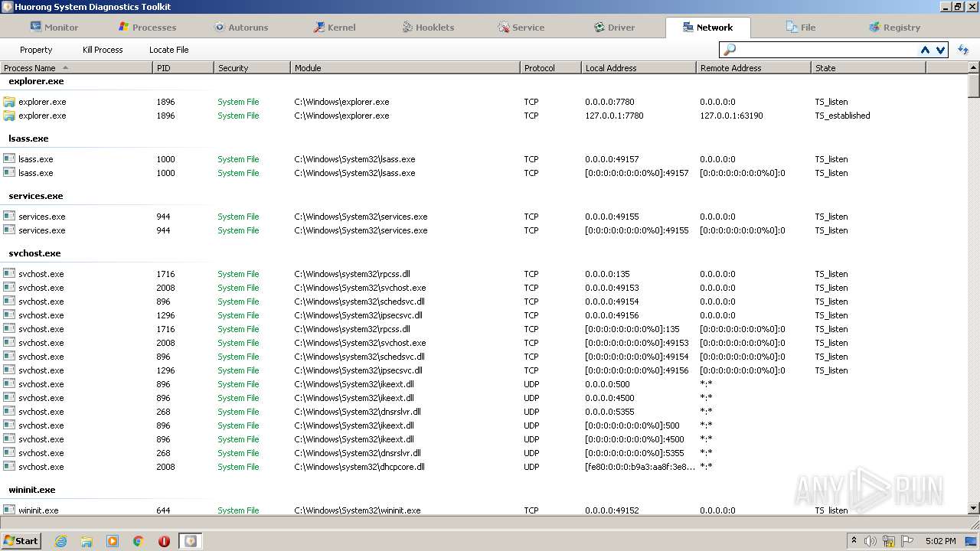Open Action Center flag tray icon
This screenshot has height=551, width=980.
(907, 541)
